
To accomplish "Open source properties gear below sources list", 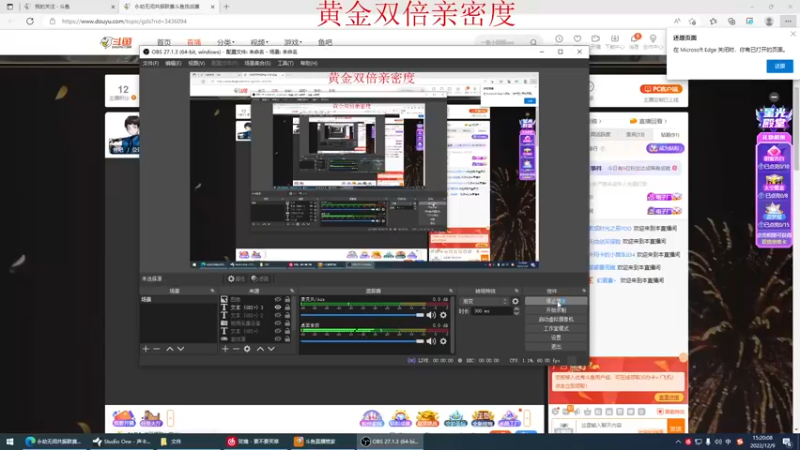I will pyautogui.click(x=247, y=349).
